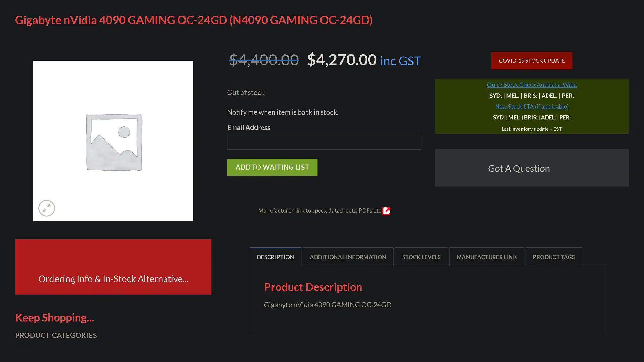Select the Product Tags tab
Image resolution: width=644 pixels, height=362 pixels.
pyautogui.click(x=554, y=257)
